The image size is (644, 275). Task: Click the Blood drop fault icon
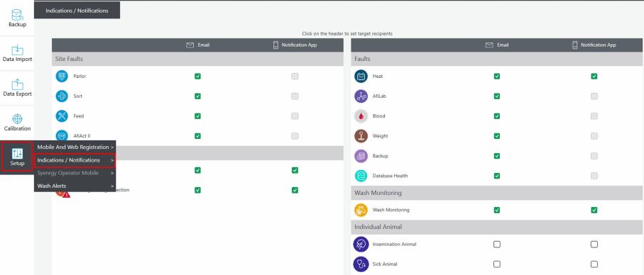pos(361,116)
